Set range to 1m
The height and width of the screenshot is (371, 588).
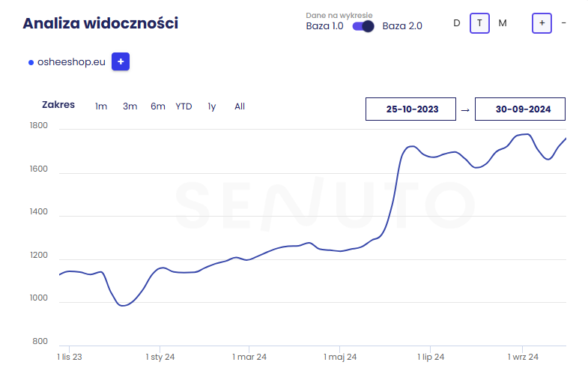coord(101,106)
